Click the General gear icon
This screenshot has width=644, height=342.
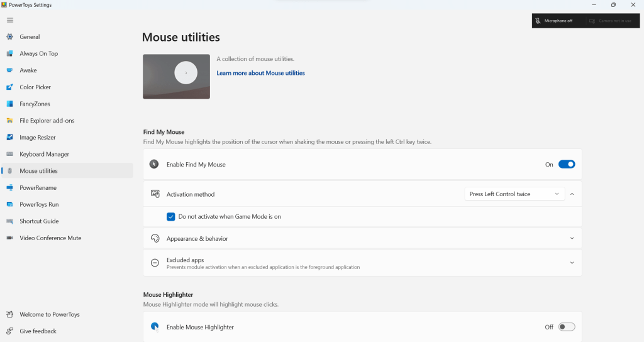click(10, 36)
